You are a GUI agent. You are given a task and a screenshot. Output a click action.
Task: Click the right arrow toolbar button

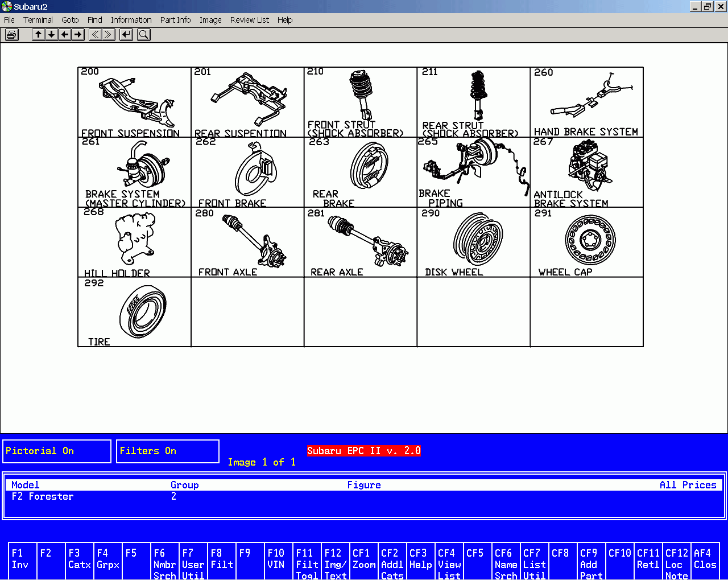tap(78, 35)
